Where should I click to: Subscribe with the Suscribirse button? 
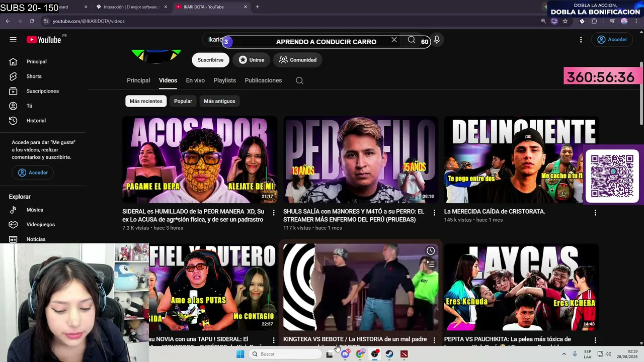pos(210,60)
